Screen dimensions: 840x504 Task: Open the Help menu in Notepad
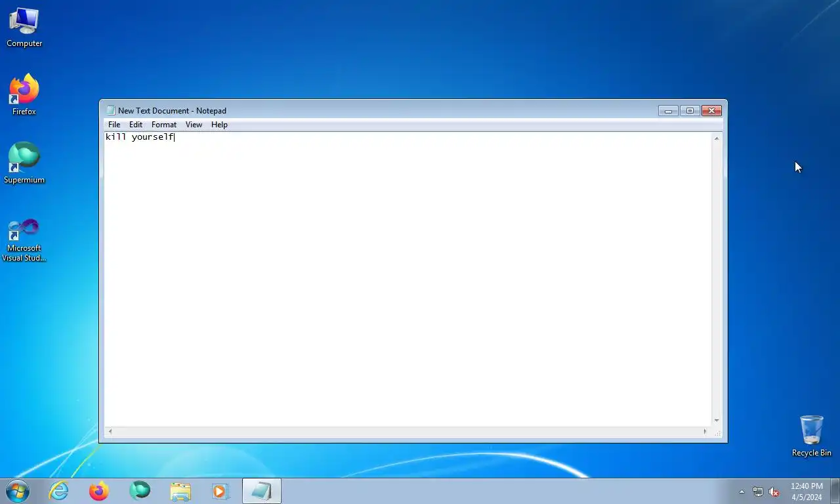tap(219, 125)
